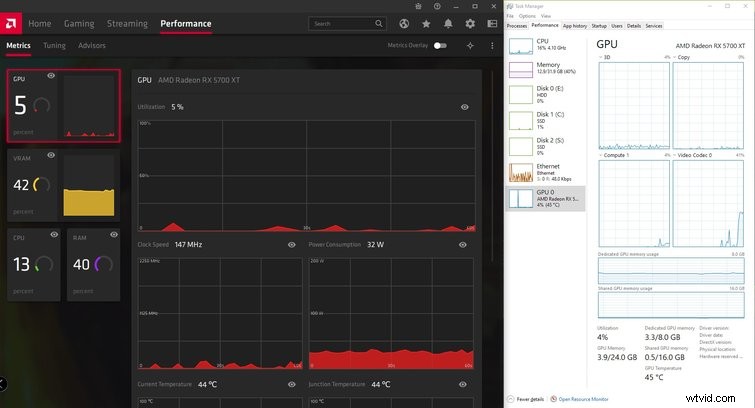Image resolution: width=755 pixels, height=408 pixels.
Task: Toggle visibility eye on VRAM tile
Action: 51,155
